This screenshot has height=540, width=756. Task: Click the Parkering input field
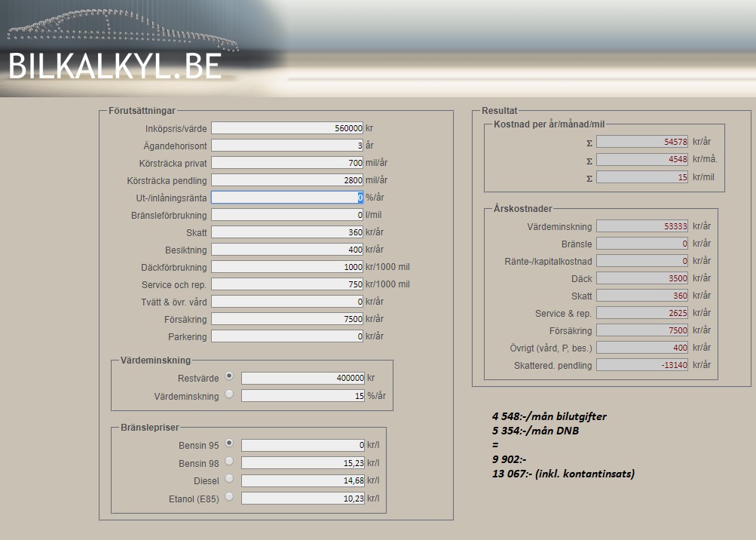(x=287, y=336)
